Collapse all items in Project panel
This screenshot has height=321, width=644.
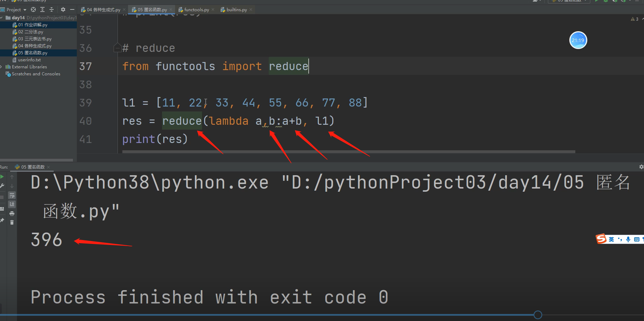(52, 9)
